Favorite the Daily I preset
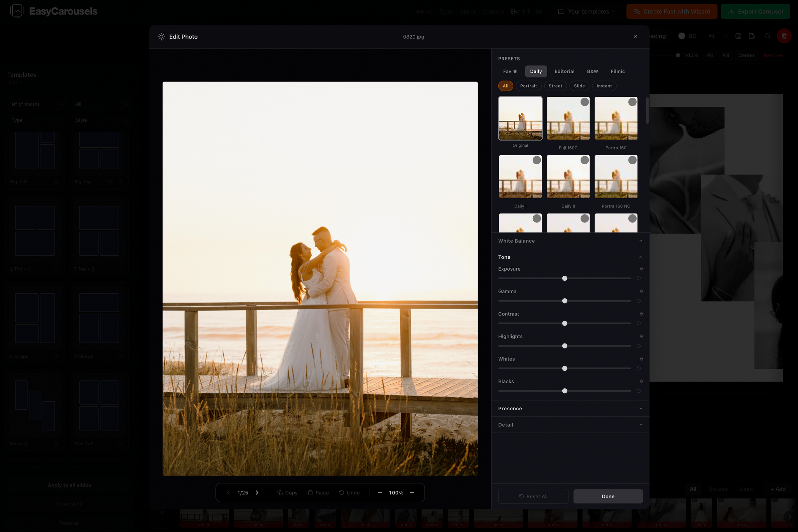The width and height of the screenshot is (798, 532). (x=537, y=160)
